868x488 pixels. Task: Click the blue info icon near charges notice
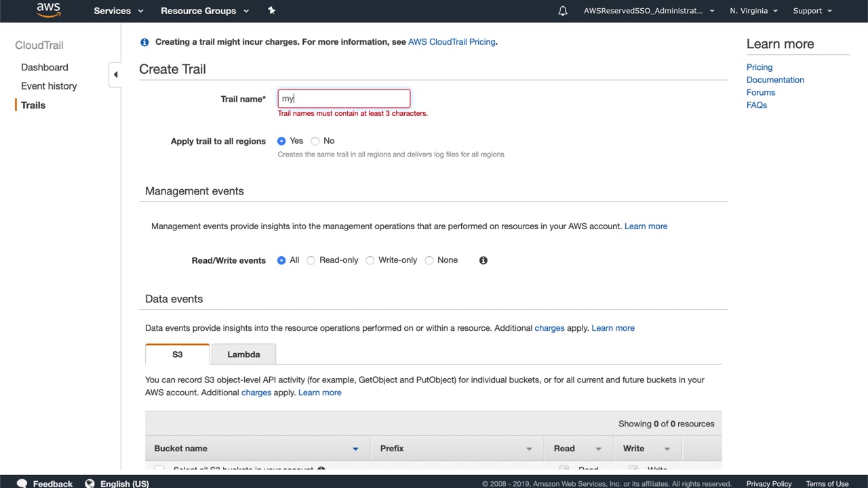tap(144, 42)
